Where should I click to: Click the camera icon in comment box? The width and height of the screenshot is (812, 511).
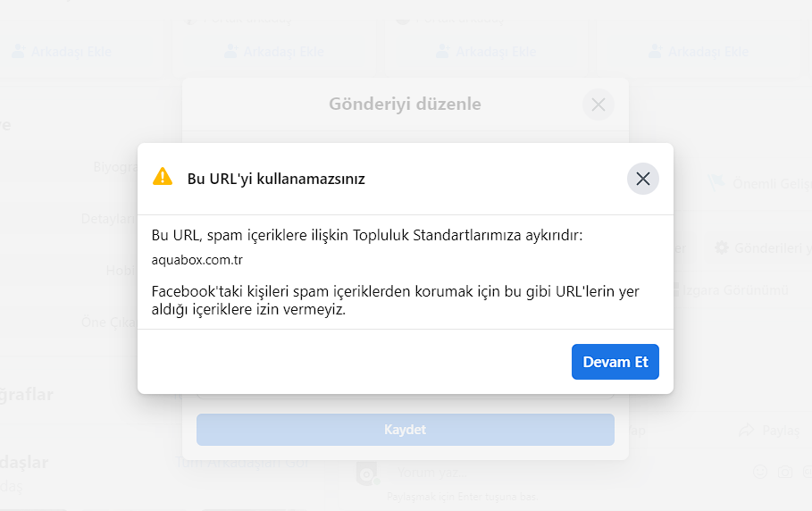coord(784,472)
